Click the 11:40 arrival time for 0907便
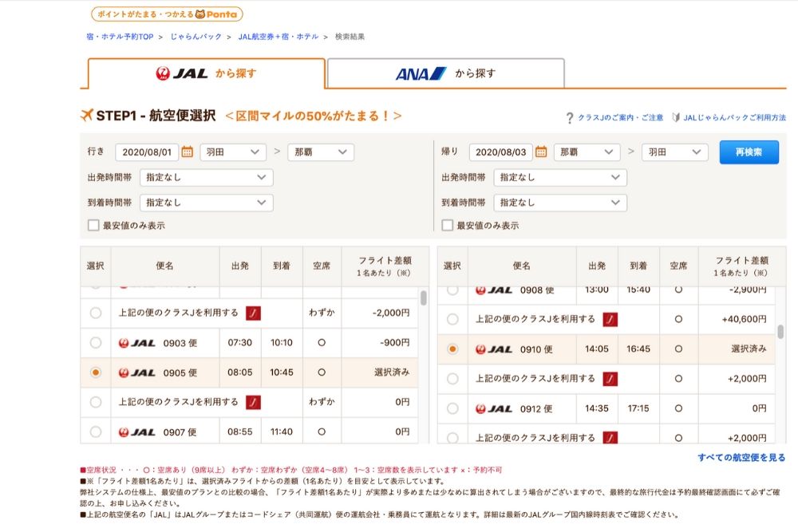Viewport: 798px width, 532px height. [x=282, y=432]
